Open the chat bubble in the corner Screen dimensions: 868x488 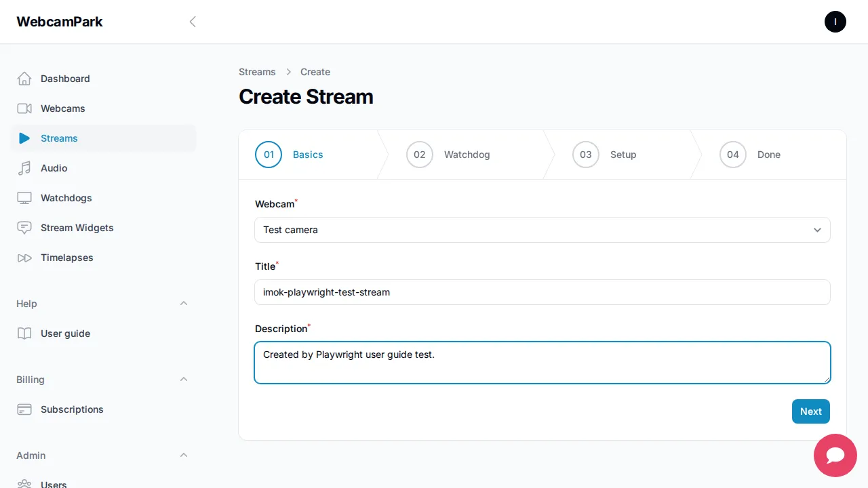[x=835, y=455]
